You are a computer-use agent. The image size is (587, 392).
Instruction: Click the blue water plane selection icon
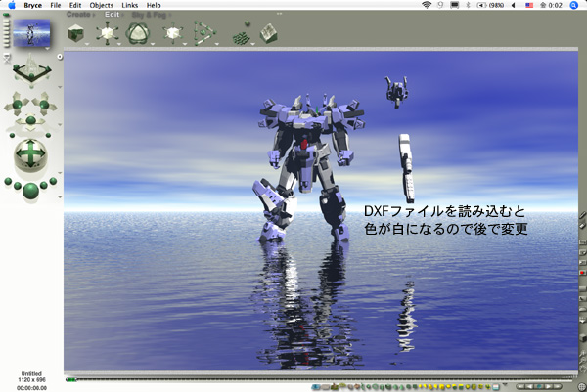pyautogui.click(x=316, y=387)
